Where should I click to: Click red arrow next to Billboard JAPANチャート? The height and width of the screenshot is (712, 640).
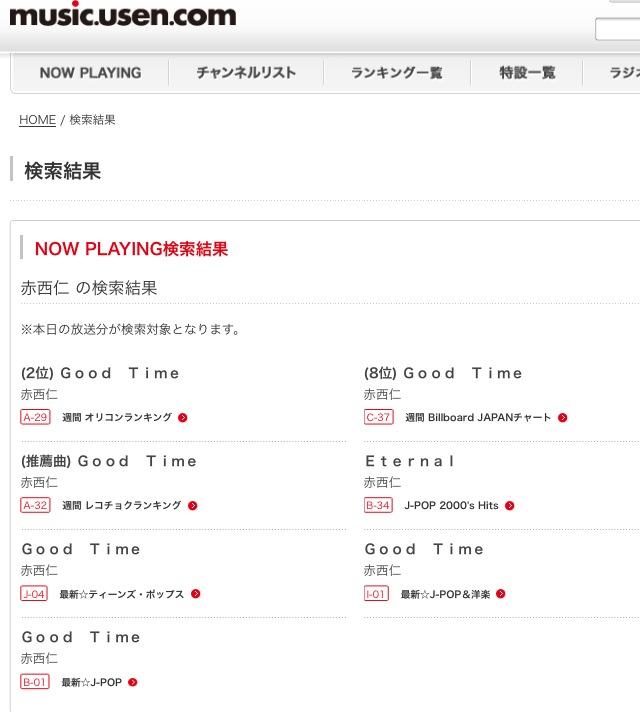tap(562, 418)
